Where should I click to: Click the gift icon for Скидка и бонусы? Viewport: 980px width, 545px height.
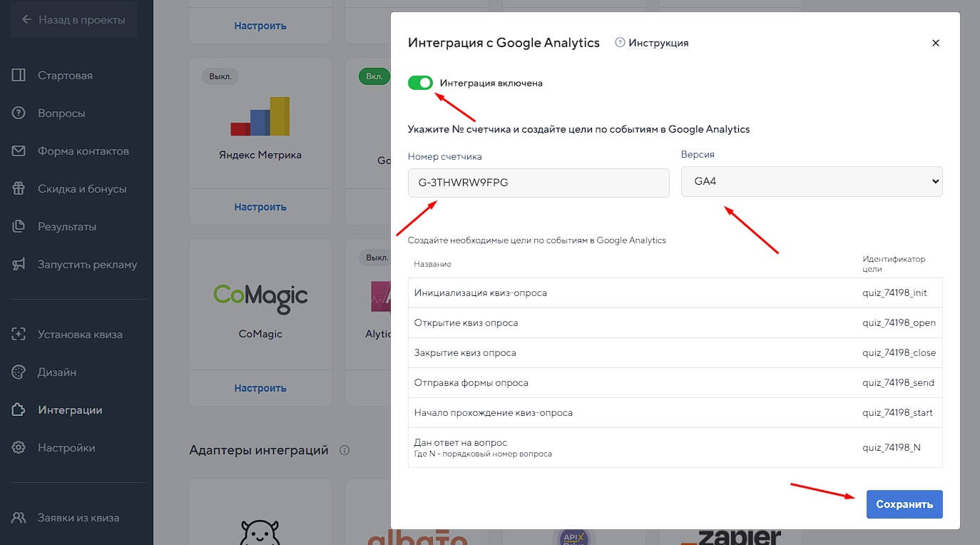coord(19,189)
